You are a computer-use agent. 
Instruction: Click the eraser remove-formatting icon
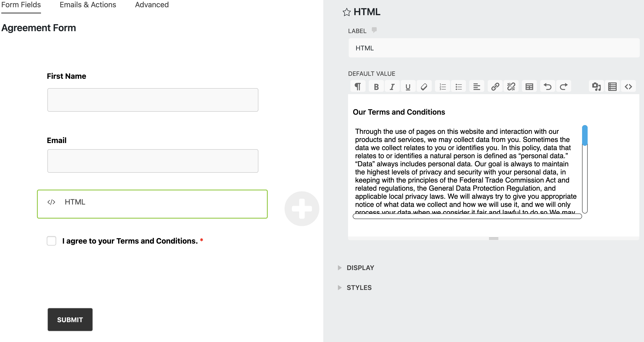click(x=424, y=87)
